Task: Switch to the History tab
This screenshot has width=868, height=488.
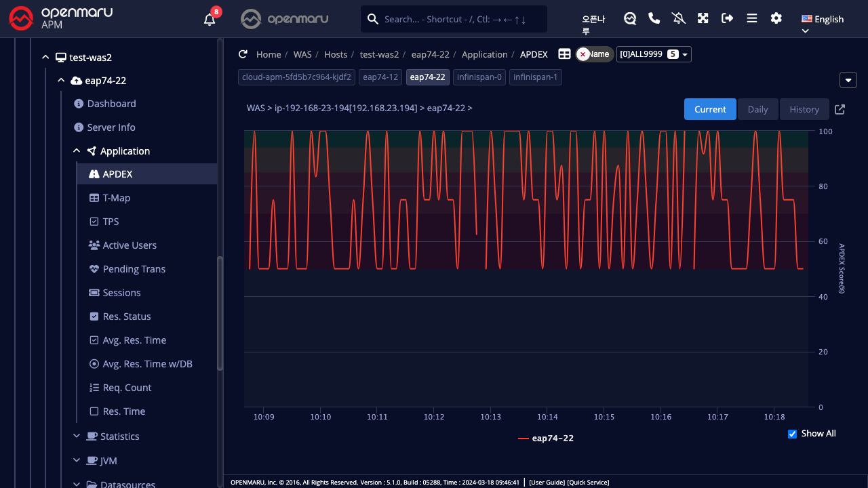Action: pos(804,109)
